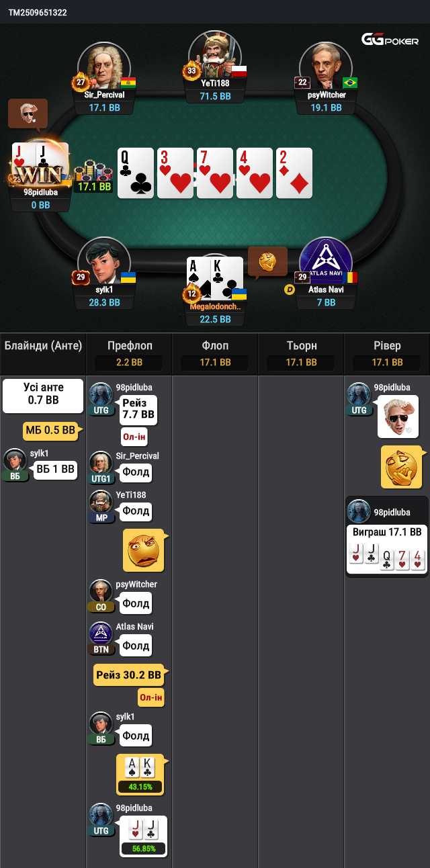Screen dimensions: 430x868
Task: Select the Флоп column header
Action: (216, 346)
